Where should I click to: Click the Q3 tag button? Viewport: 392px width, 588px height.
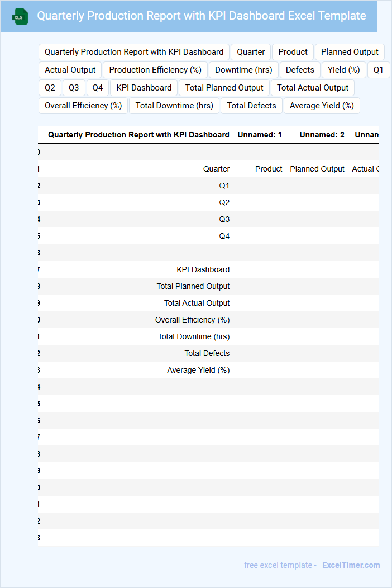74,88
